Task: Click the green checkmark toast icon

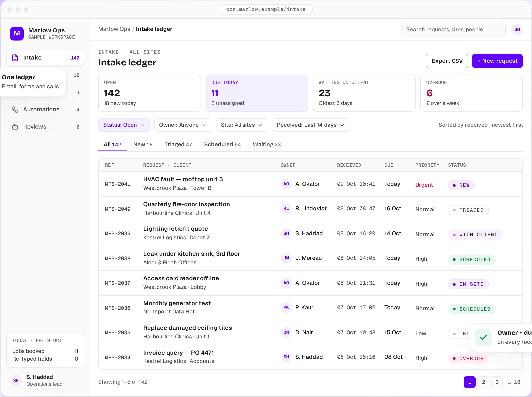Action: pos(483,337)
